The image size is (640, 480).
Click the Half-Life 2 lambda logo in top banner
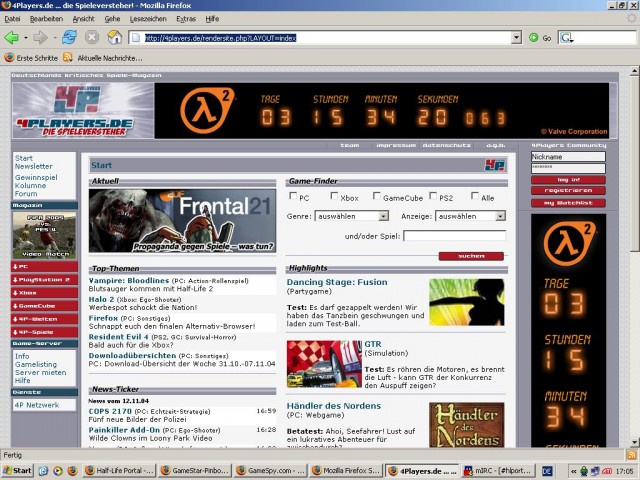[207, 110]
